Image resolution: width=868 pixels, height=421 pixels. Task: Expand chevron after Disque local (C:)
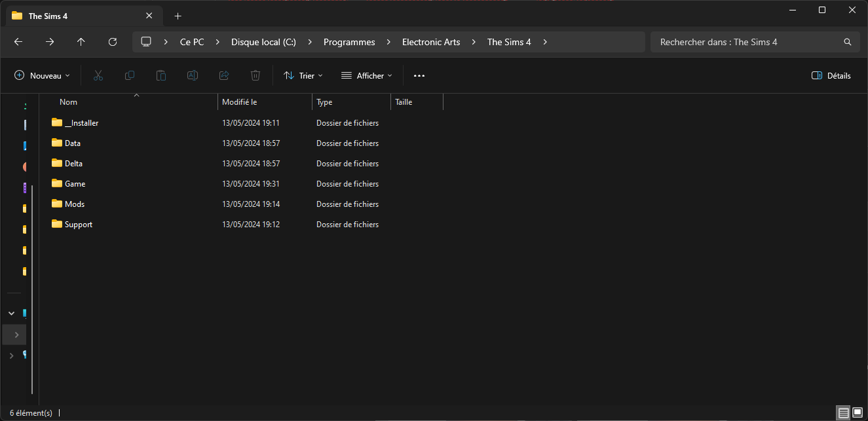point(311,42)
